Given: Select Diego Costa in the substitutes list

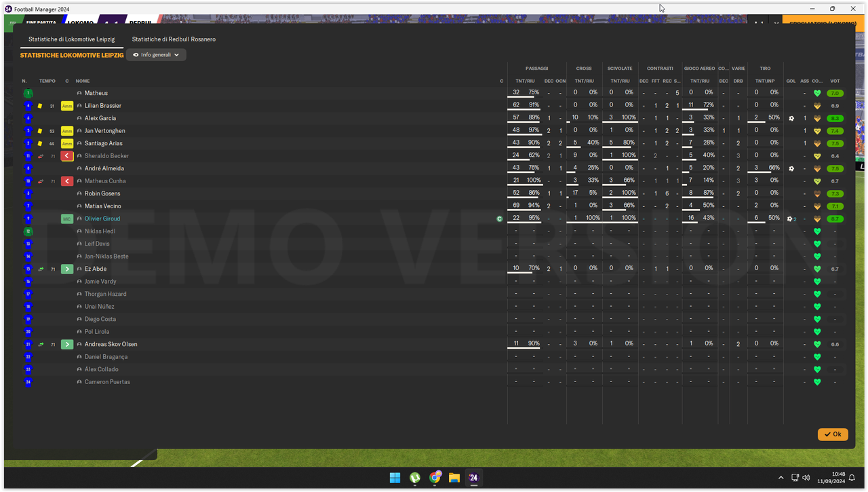Looking at the screenshot, I should coord(100,319).
